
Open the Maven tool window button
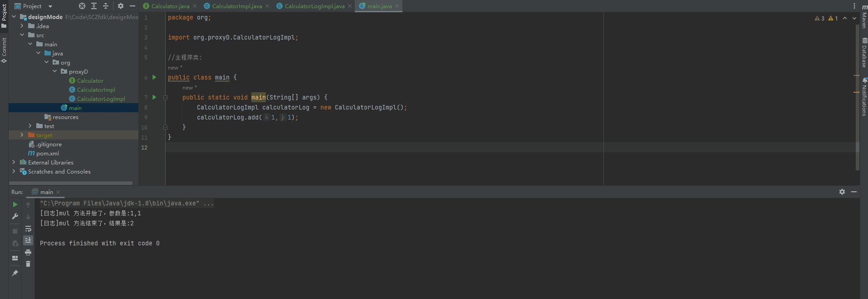(x=864, y=16)
